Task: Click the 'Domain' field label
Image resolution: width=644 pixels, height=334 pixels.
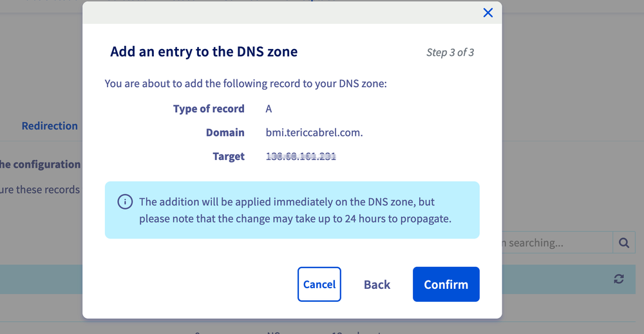Action: point(225,132)
